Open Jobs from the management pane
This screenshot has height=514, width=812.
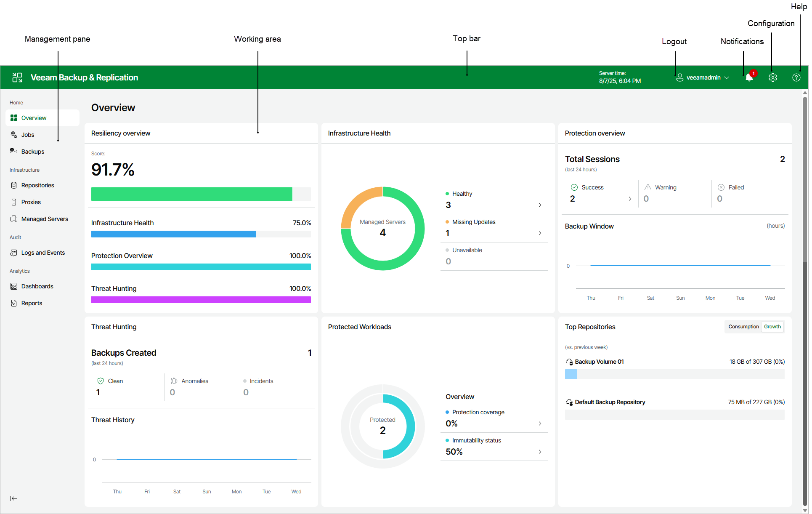coord(28,135)
